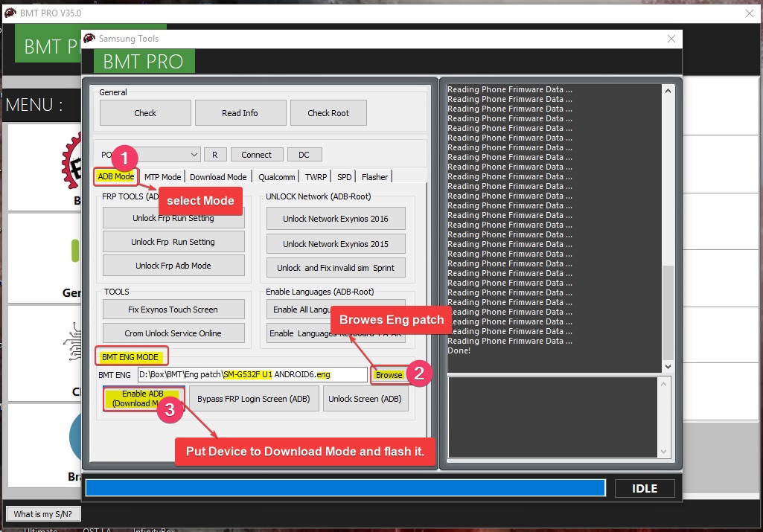Switch to the ADB Mode tab
763x532 pixels.
click(x=116, y=176)
